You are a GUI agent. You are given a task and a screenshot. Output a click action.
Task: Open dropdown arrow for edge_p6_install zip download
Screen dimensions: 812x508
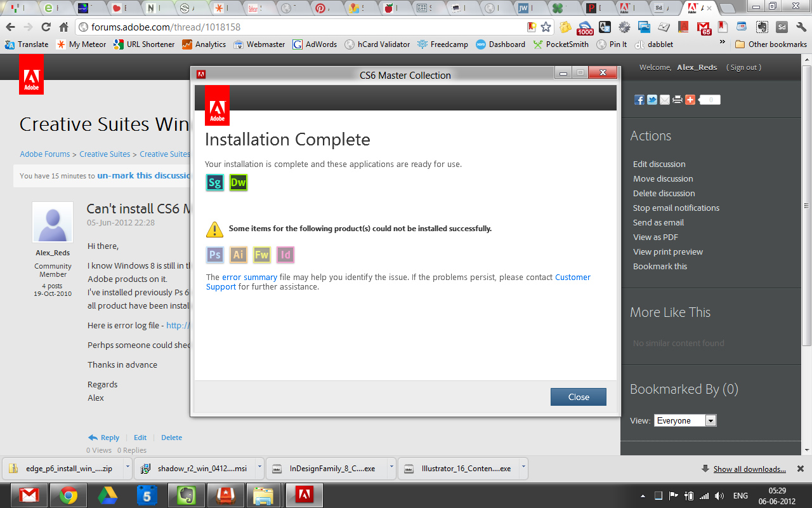point(128,469)
